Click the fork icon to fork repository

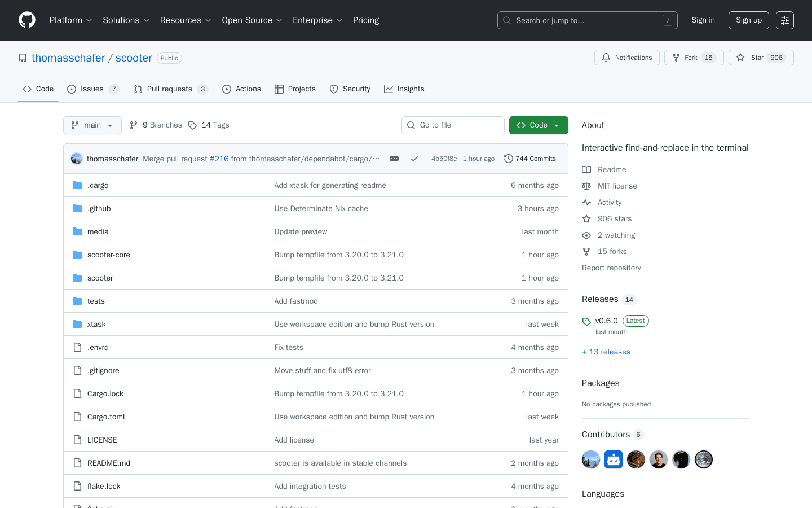pos(674,57)
